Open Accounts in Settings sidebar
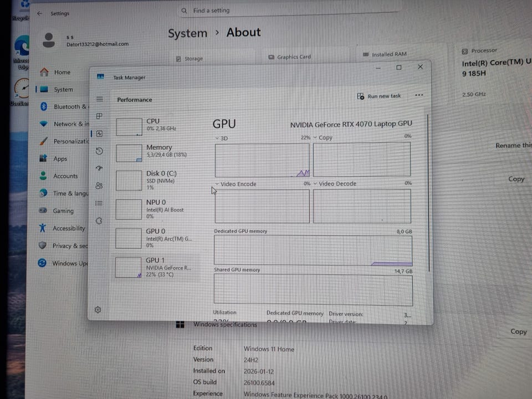The image size is (532, 399). pyautogui.click(x=58, y=176)
